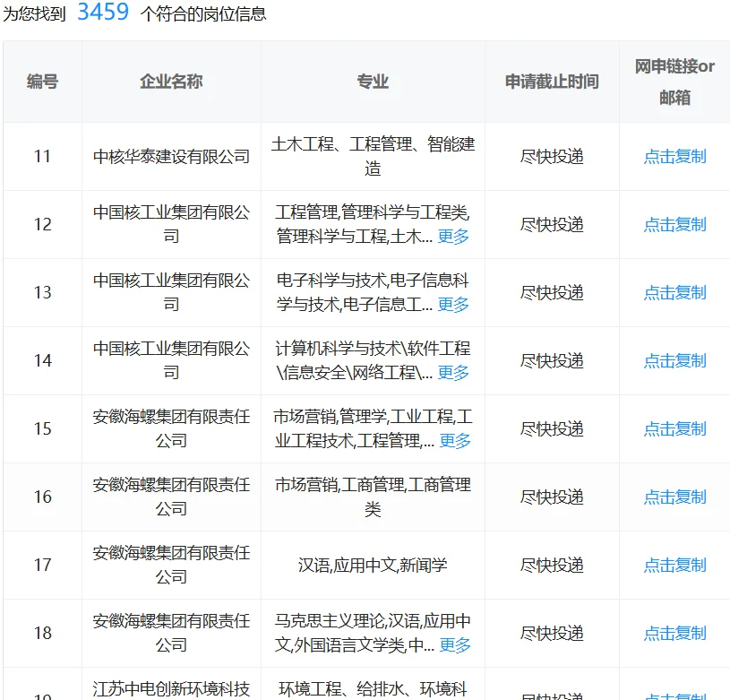Click the 申请截止时间 column header

[552, 82]
